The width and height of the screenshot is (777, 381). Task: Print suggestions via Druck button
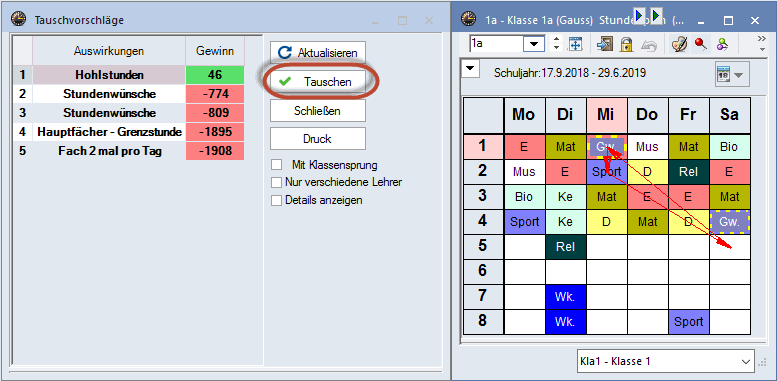pyautogui.click(x=318, y=139)
